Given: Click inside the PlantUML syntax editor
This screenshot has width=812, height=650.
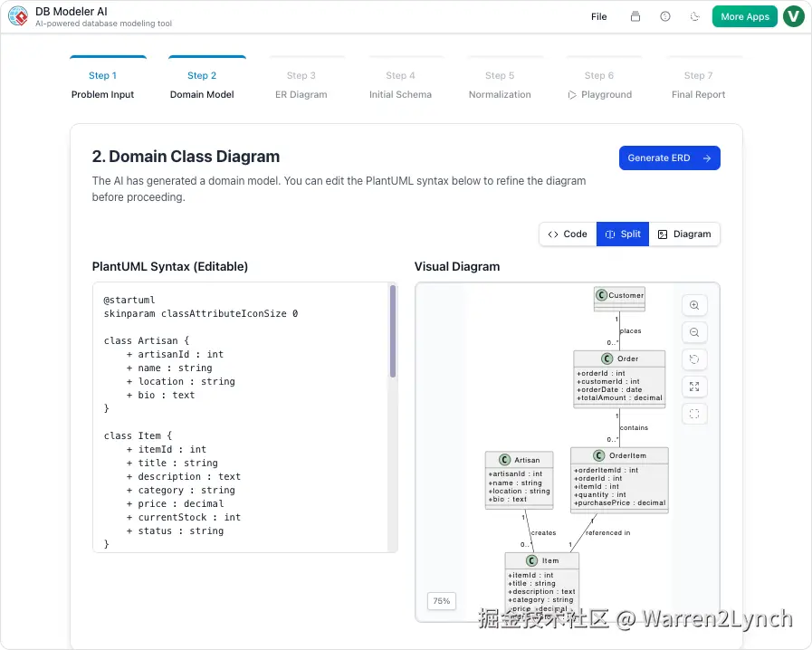Looking at the screenshot, I should [x=241, y=417].
